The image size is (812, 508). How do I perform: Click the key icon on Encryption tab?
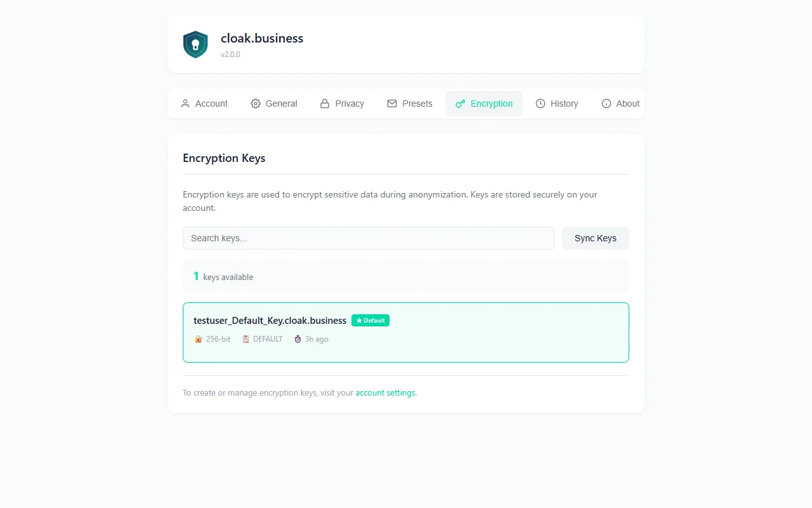click(x=461, y=103)
